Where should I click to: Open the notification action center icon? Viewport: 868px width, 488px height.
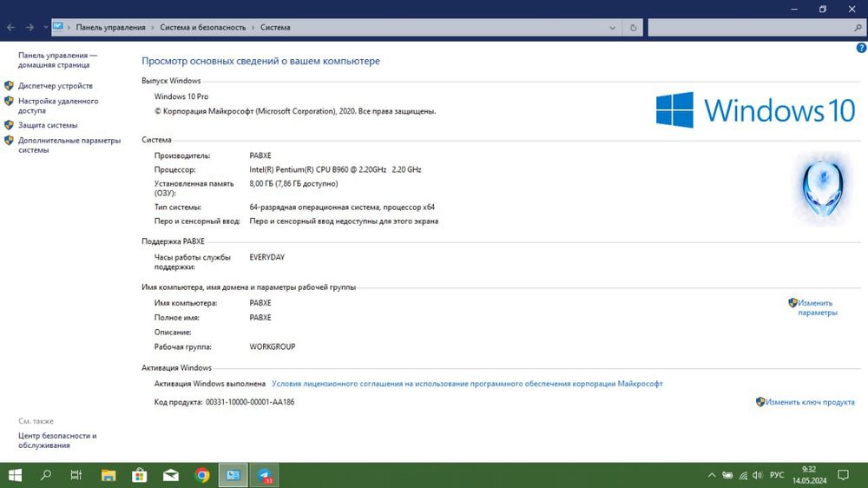(x=843, y=475)
